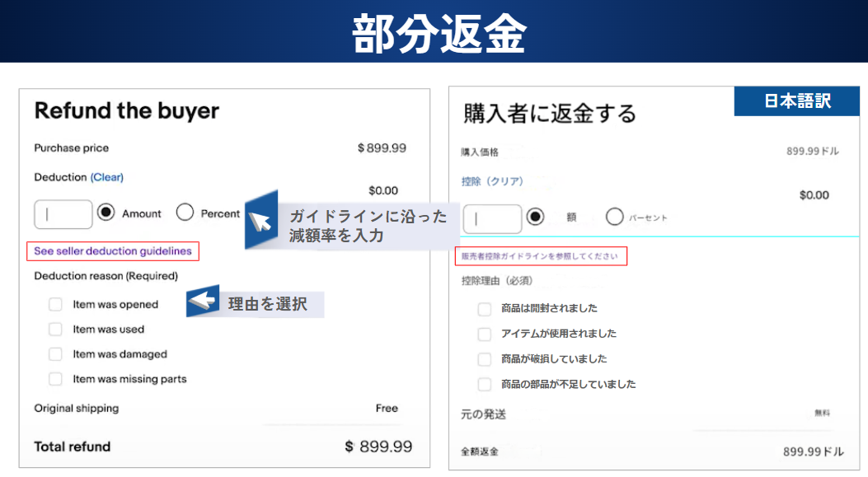
Task: Check the Item was opened checkbox
Action: click(55, 304)
